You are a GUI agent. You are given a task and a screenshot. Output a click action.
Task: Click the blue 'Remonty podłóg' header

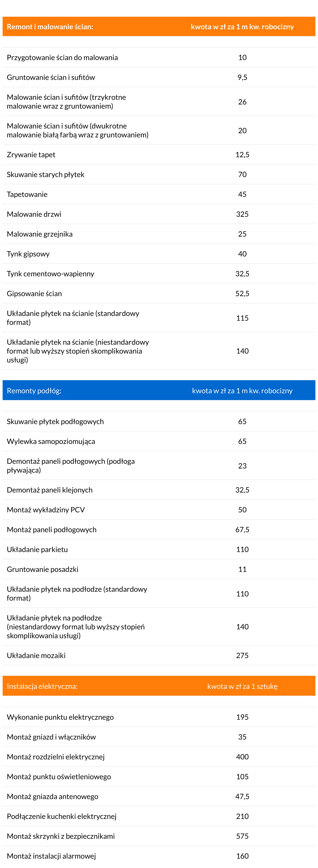coord(159,390)
